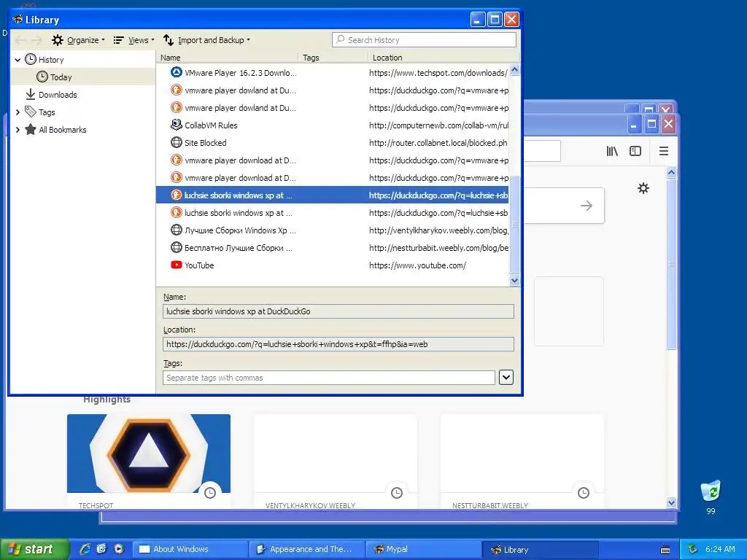Click the Site Blocked globe icon

point(177,142)
